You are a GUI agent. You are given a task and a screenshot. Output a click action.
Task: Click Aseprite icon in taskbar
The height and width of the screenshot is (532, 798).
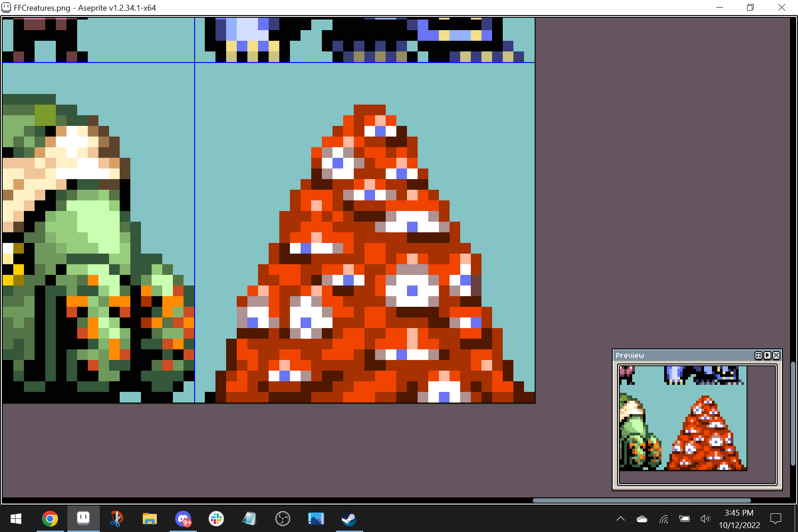pyautogui.click(x=83, y=519)
